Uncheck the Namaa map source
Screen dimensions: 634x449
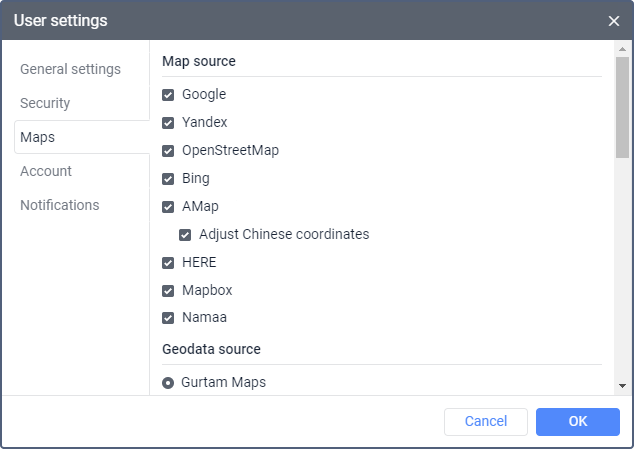[168, 319]
